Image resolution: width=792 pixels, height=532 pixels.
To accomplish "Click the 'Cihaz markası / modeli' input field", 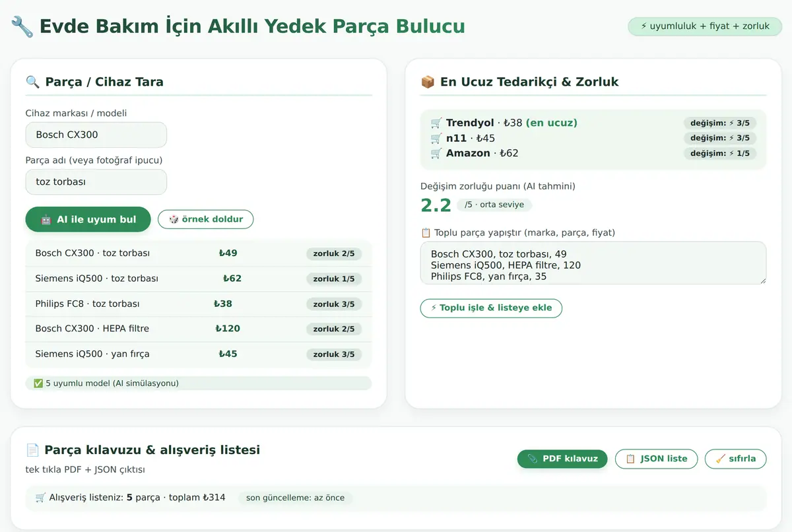I will (96, 135).
